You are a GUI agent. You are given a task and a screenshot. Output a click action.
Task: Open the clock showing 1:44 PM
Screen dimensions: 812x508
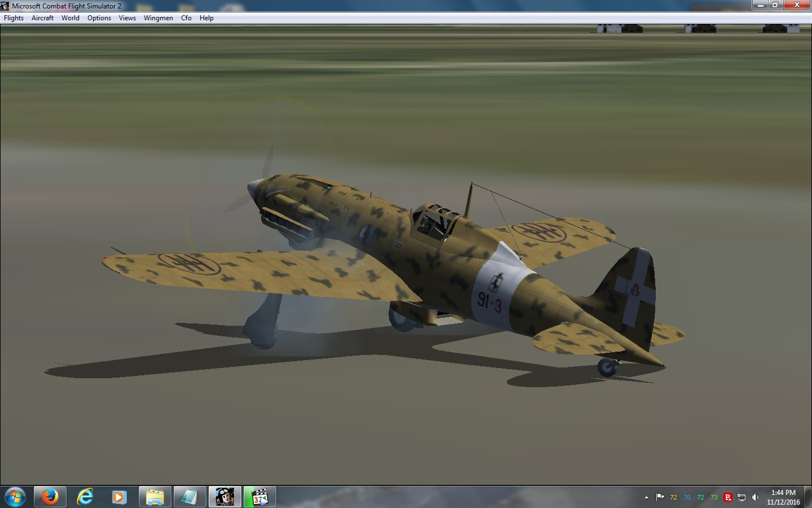tap(783, 497)
